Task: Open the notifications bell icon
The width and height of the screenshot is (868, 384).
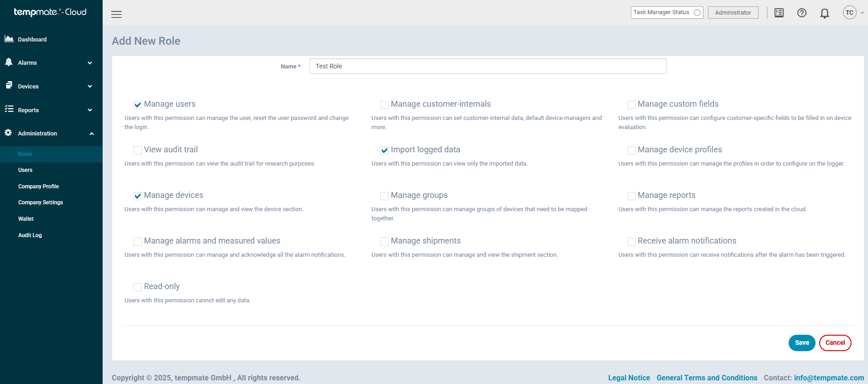Action: pyautogui.click(x=825, y=13)
